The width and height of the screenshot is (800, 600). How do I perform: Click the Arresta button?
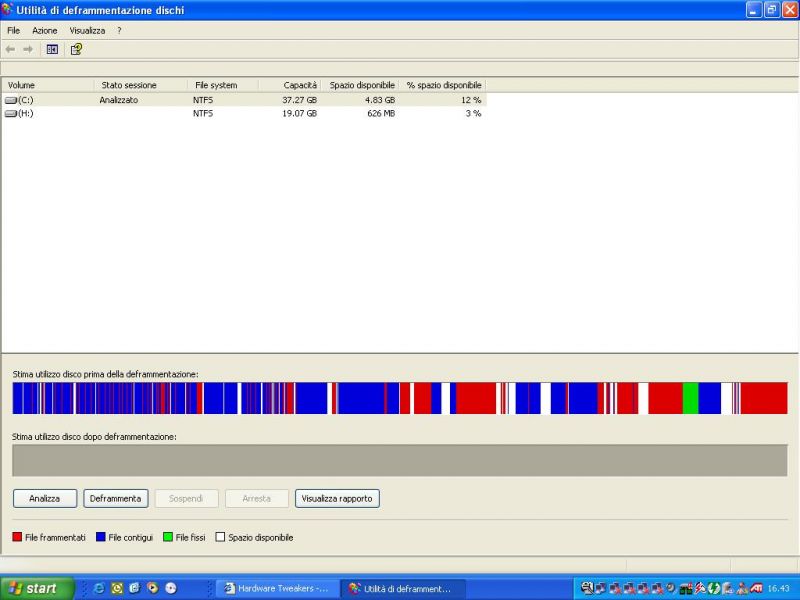(257, 498)
